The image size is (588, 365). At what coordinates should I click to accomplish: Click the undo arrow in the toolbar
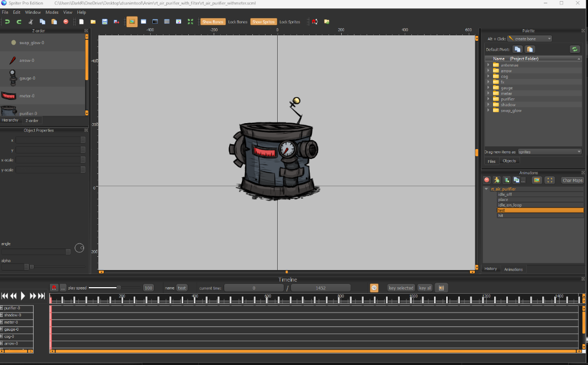(7, 22)
